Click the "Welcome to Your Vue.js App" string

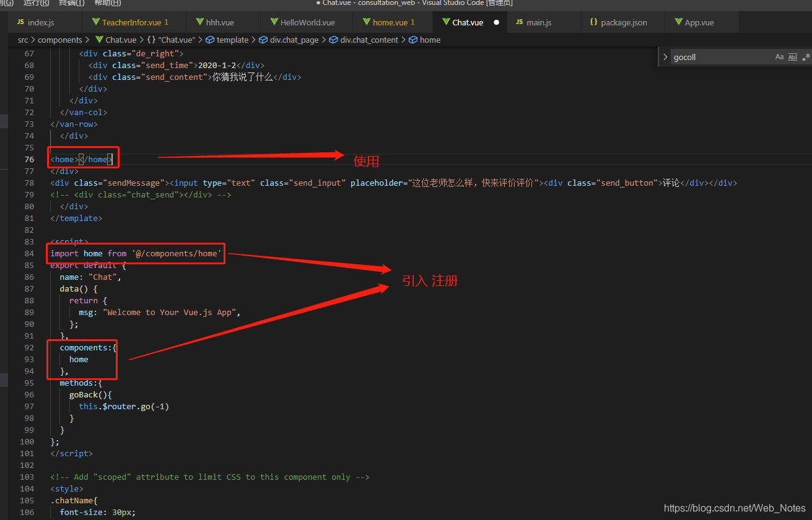169,312
